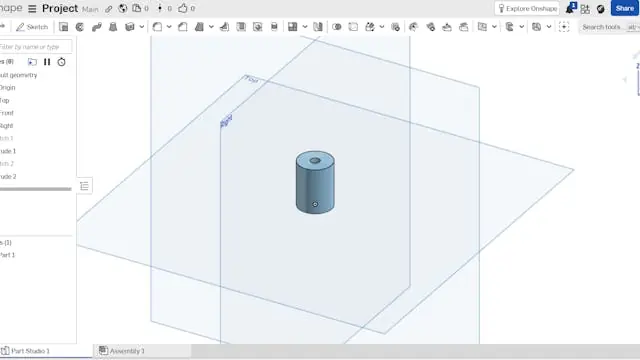Select the Split tool icon
The height and width of the screenshot is (360, 640).
(x=353, y=27)
